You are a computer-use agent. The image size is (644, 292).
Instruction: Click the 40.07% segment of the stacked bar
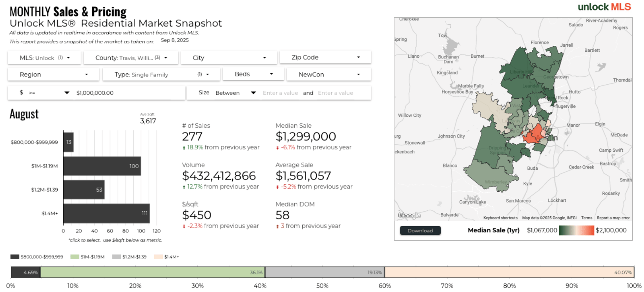tap(509, 272)
